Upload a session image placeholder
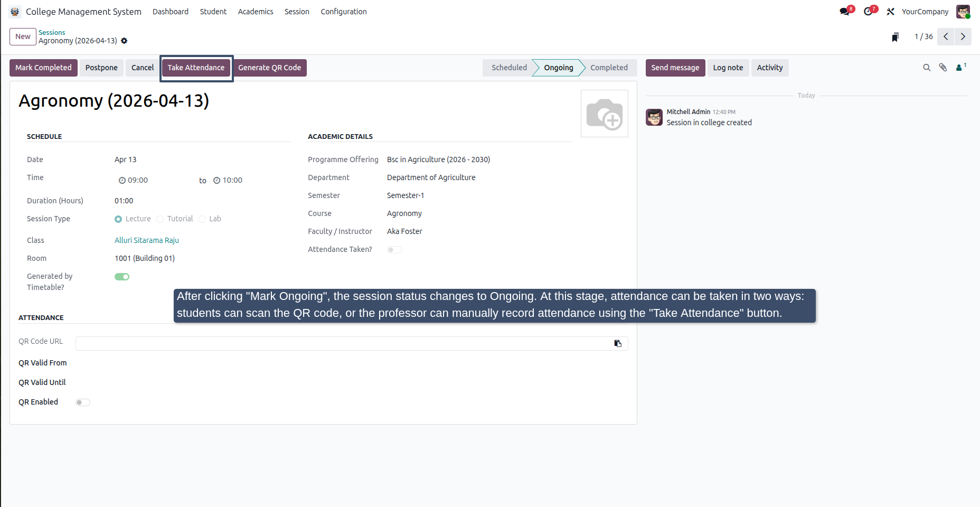 605,114
